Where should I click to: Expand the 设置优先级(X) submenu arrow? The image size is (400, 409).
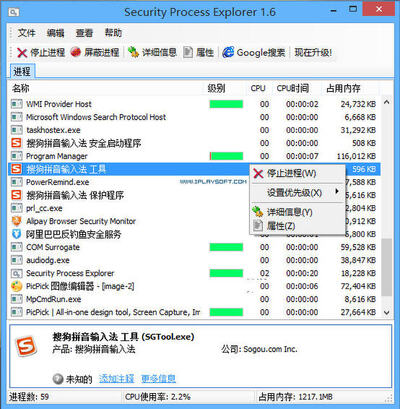point(337,191)
